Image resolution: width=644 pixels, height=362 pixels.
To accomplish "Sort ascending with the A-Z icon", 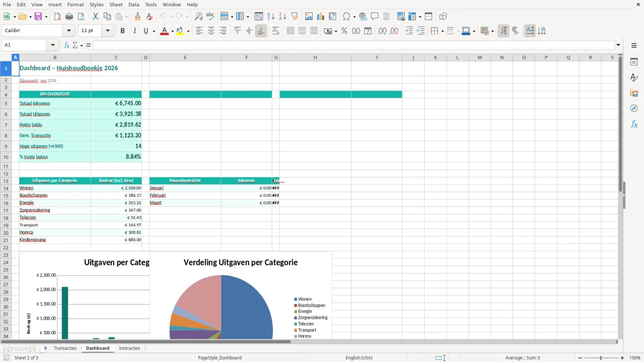I will point(271,17).
